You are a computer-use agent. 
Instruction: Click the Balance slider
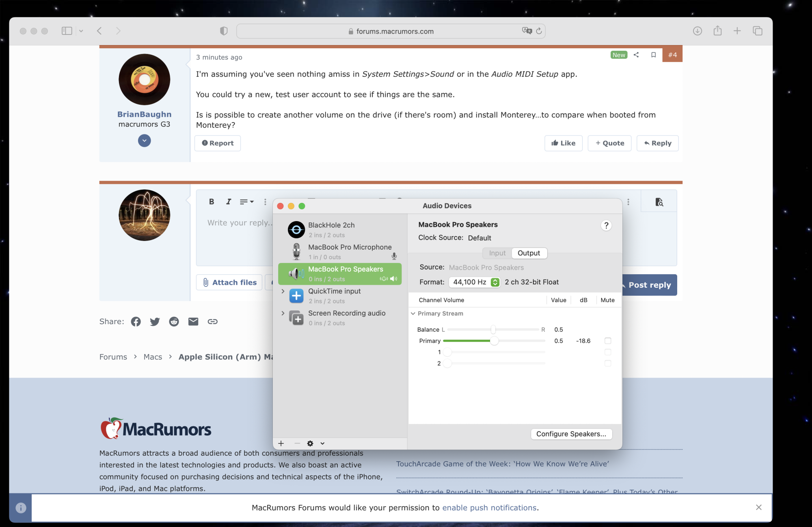[x=493, y=329]
